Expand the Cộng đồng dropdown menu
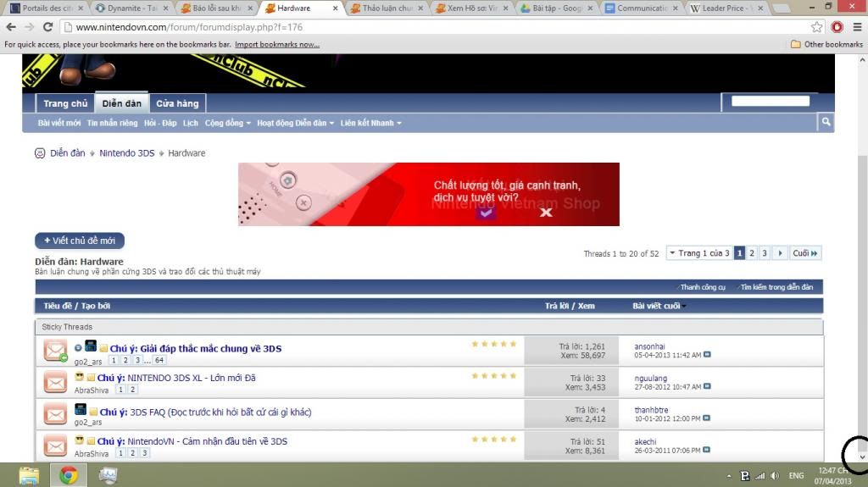This screenshot has height=487, width=868. (x=227, y=123)
